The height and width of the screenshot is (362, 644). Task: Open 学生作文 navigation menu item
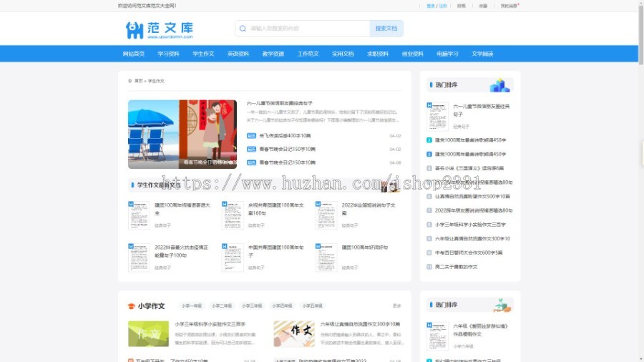pyautogui.click(x=203, y=54)
